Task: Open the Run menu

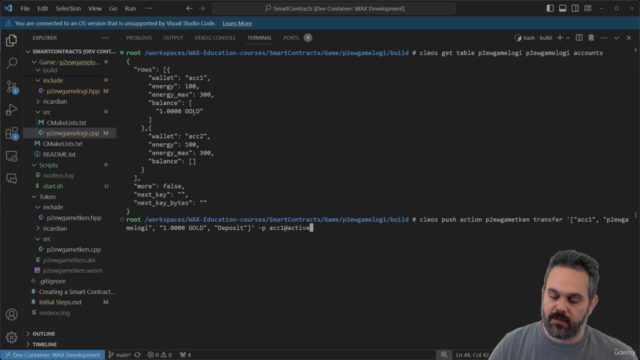Action: point(130,8)
